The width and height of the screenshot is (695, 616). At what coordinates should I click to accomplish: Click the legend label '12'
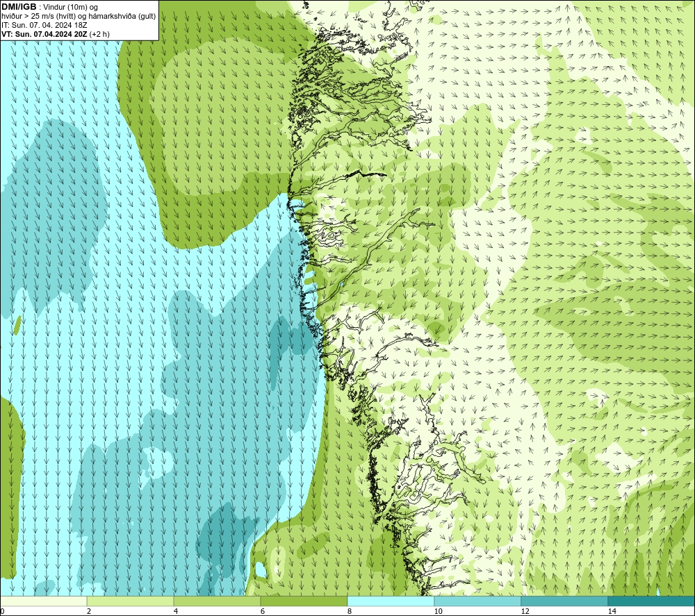[525, 611]
